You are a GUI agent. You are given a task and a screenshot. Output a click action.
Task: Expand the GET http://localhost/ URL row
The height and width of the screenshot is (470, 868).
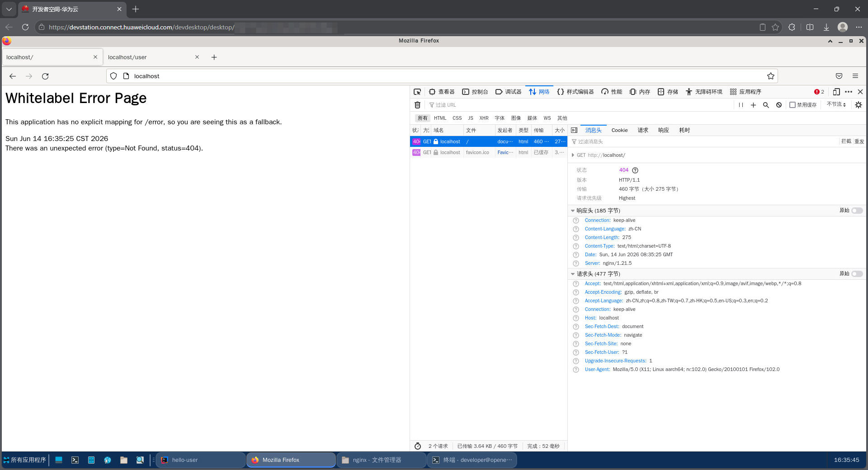573,155
